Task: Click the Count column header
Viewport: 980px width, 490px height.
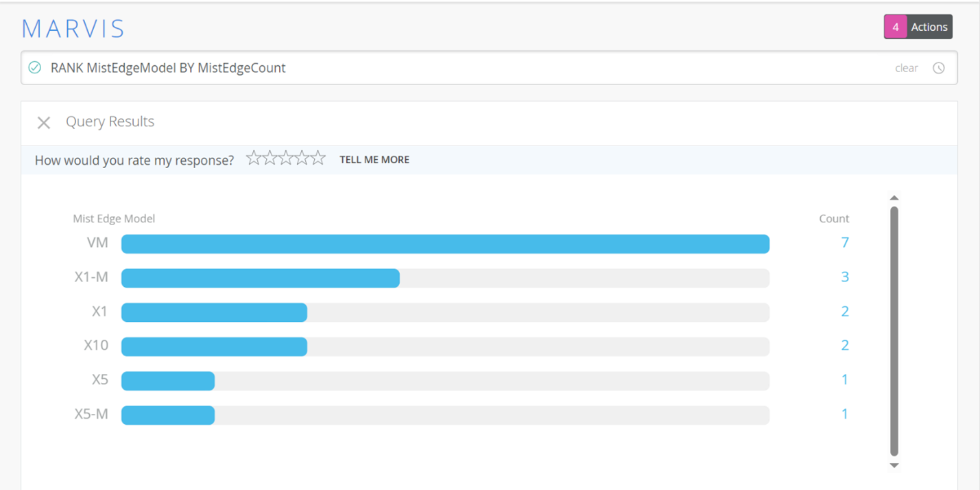Action: (x=834, y=219)
